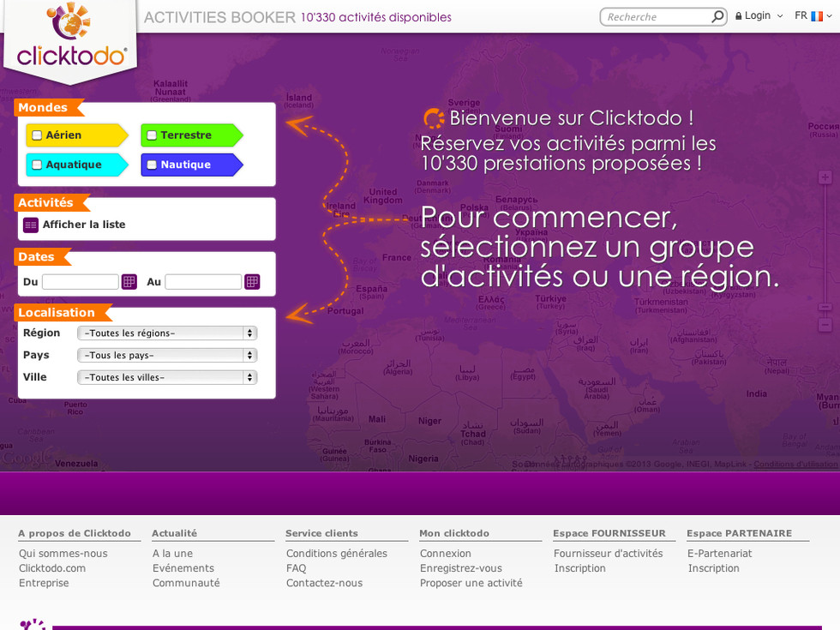Open Connexion footer link
The image size is (840, 630).
point(446,554)
